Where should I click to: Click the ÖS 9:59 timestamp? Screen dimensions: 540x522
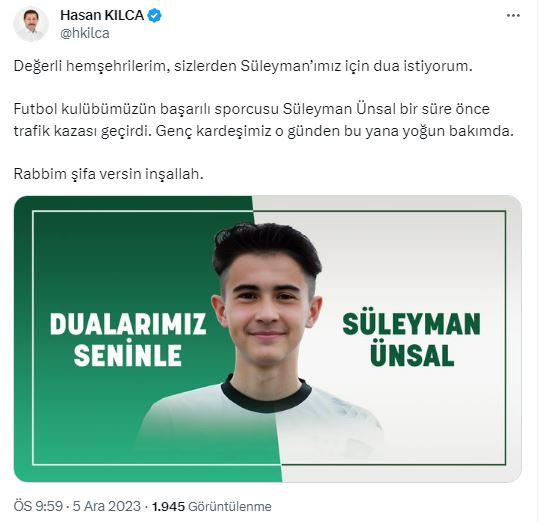pyautogui.click(x=38, y=506)
